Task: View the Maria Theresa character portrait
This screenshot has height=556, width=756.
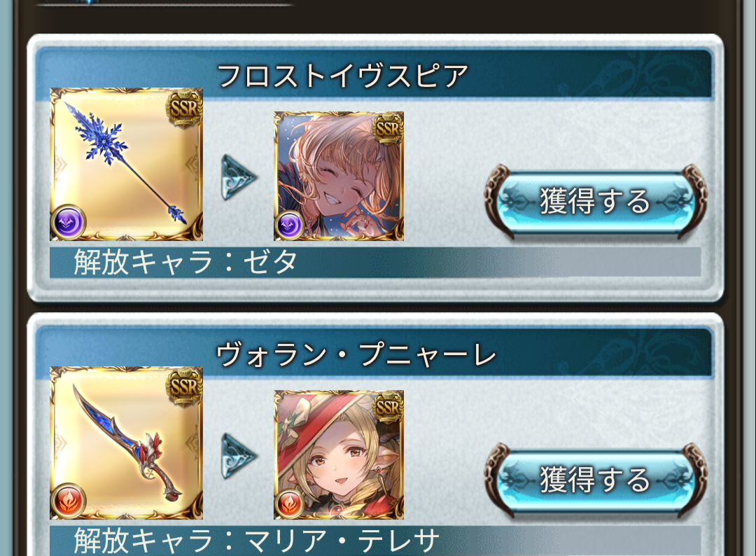Action: [x=339, y=454]
